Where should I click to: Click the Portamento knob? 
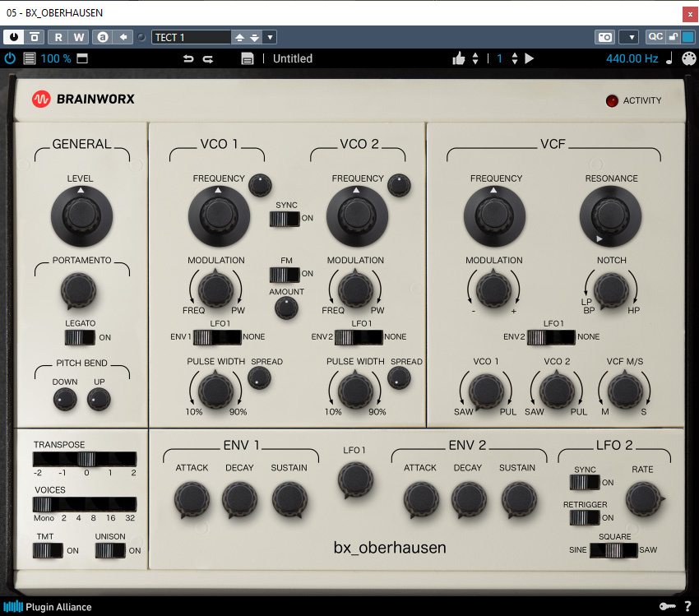click(x=78, y=291)
